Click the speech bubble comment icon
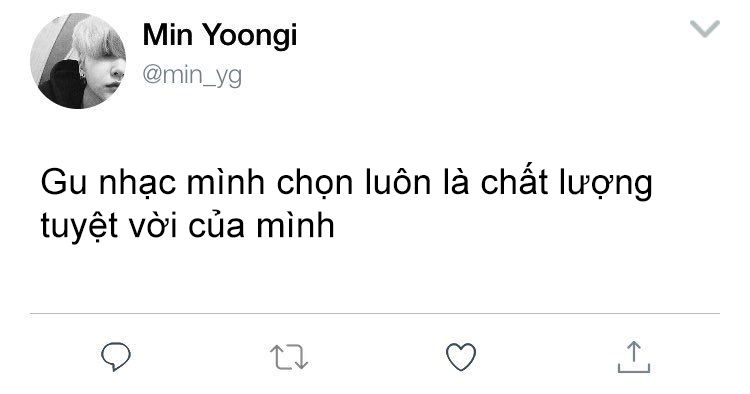Viewport: 750px width, 394px height. coord(116,357)
